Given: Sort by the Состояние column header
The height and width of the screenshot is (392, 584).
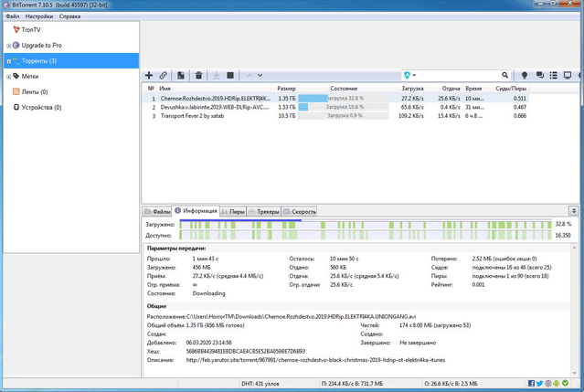Looking at the screenshot, I should (x=344, y=89).
